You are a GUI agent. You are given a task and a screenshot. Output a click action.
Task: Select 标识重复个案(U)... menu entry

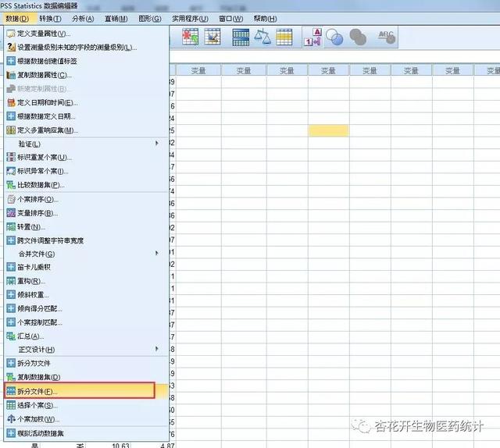click(86, 158)
